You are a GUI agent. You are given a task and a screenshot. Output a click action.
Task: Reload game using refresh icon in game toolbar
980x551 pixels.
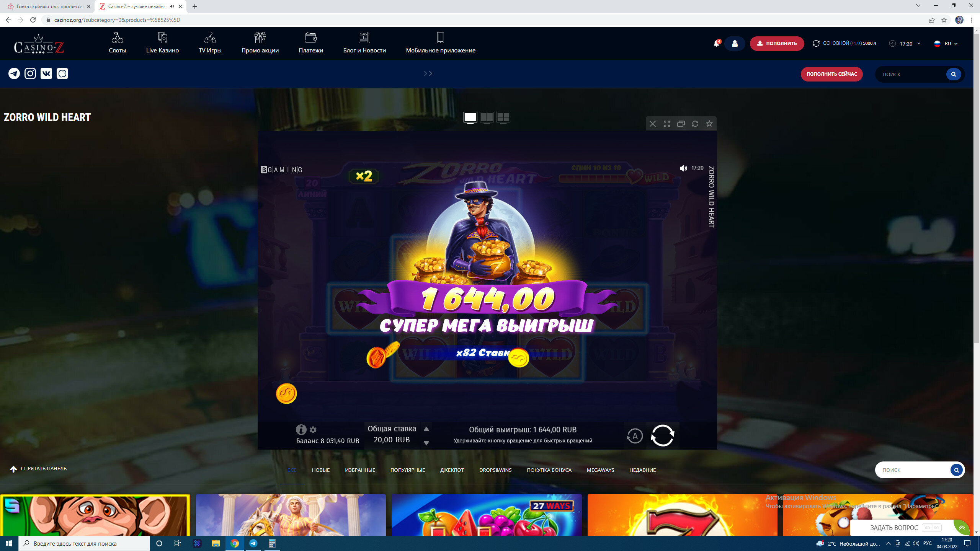(x=695, y=124)
